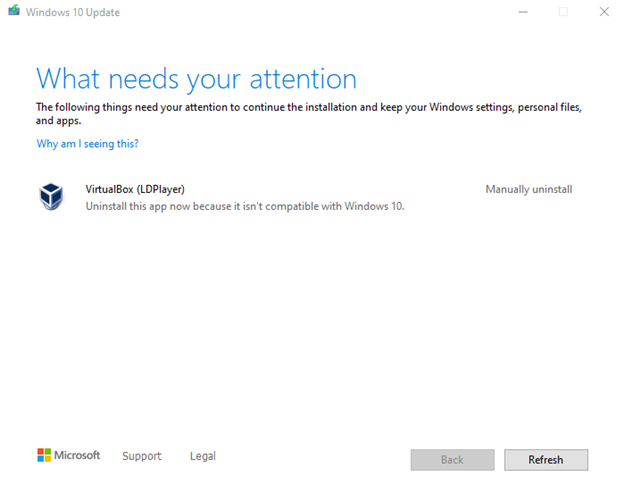Click the 'Manually uninstall' text
624x493 pixels.
(x=529, y=189)
